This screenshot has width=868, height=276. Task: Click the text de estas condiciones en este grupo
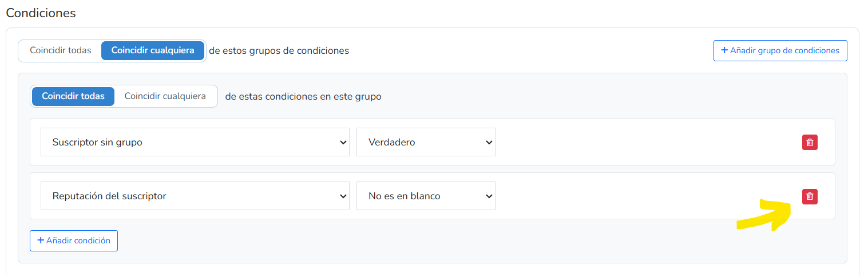(303, 96)
